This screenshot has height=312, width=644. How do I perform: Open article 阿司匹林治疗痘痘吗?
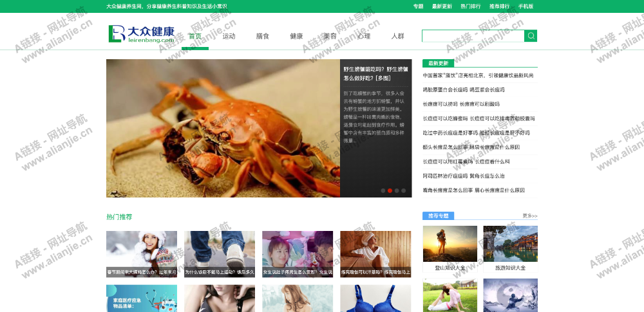tap(464, 176)
